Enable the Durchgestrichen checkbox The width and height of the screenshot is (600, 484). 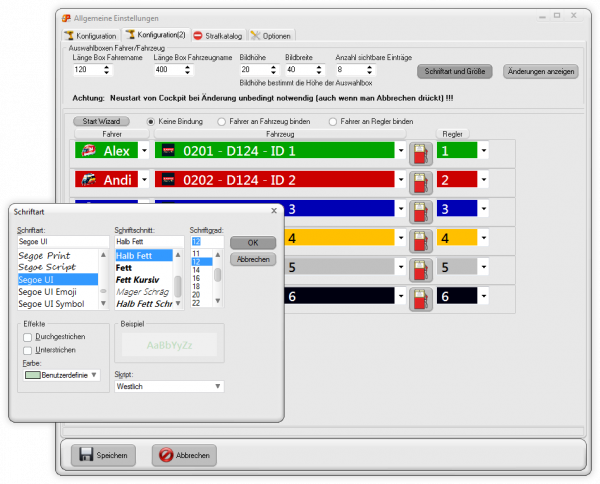[x=27, y=337]
